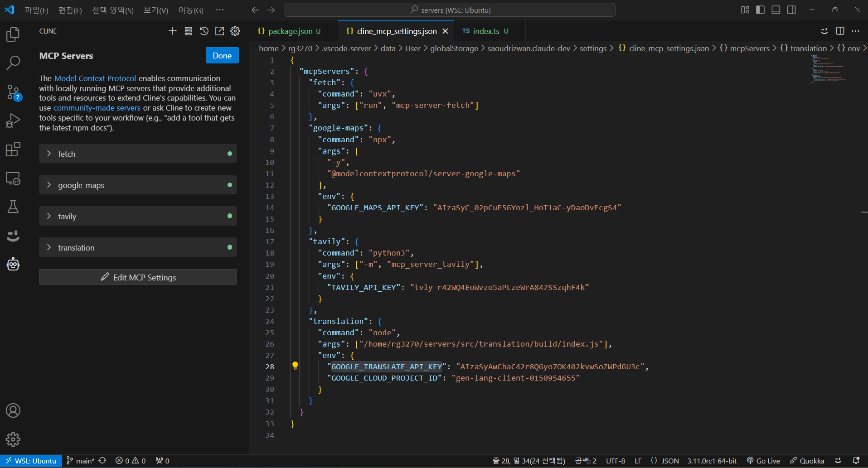This screenshot has height=468, width=868.
Task: Open the Accounts menu icon
Action: (x=13, y=410)
